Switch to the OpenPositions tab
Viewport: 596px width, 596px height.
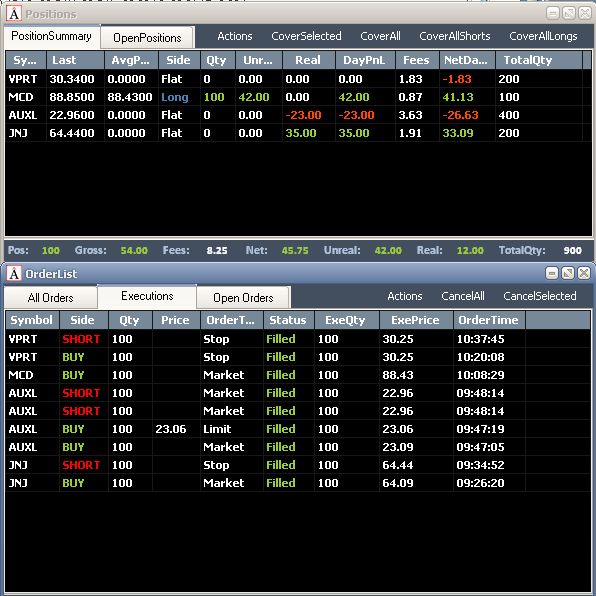(x=147, y=38)
